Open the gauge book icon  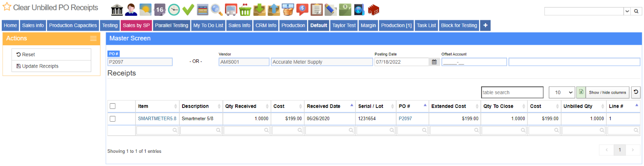[359, 9]
